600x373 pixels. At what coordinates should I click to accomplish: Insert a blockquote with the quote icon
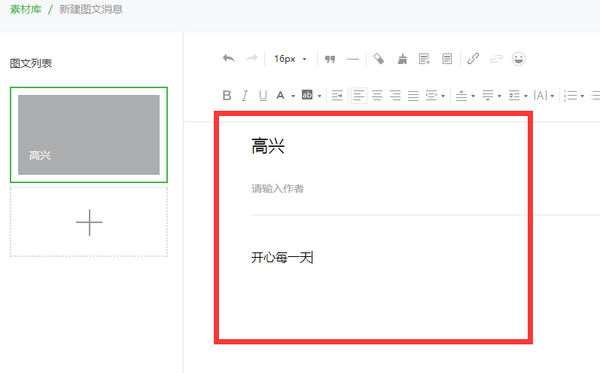[330, 59]
